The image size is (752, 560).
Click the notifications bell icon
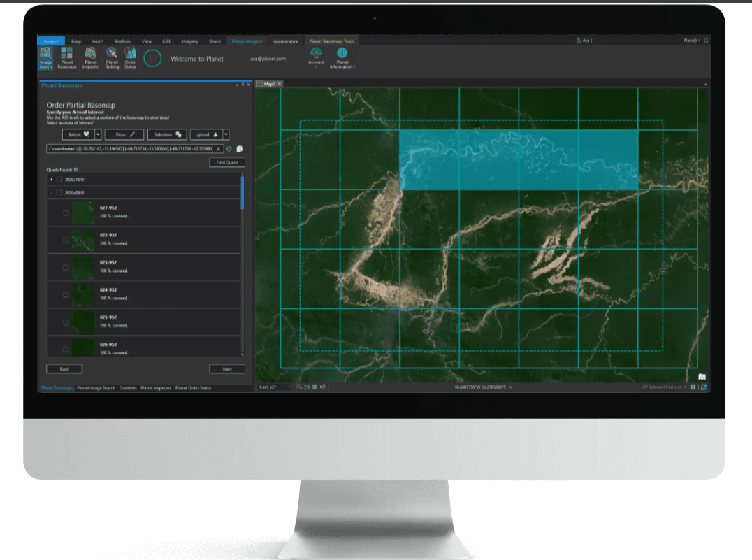click(x=706, y=41)
